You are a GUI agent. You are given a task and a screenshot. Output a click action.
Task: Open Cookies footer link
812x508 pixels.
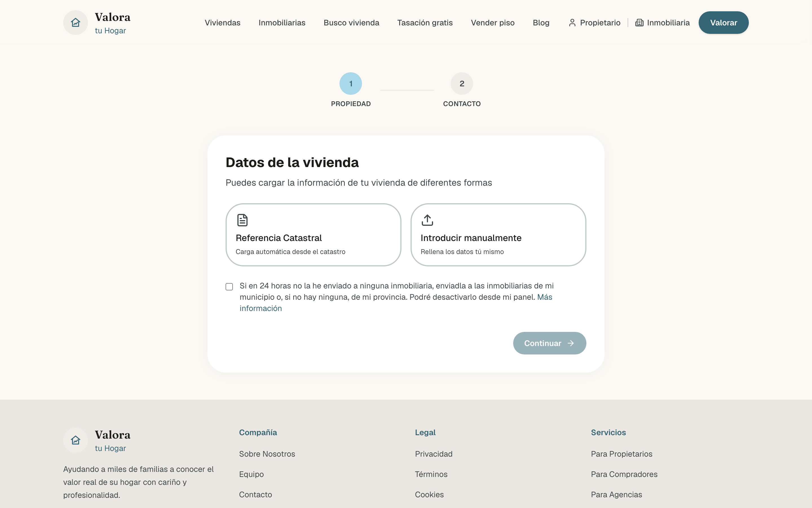coord(429,494)
